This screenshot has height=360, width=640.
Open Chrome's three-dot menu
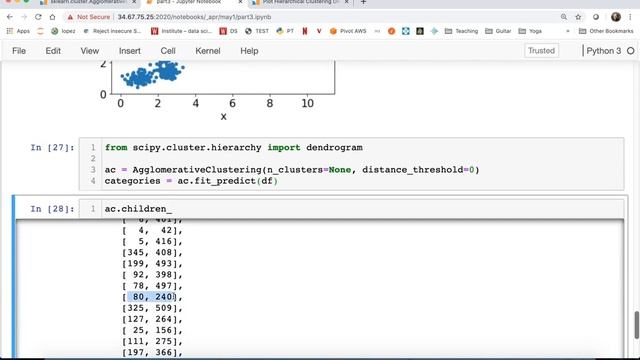pos(631,17)
